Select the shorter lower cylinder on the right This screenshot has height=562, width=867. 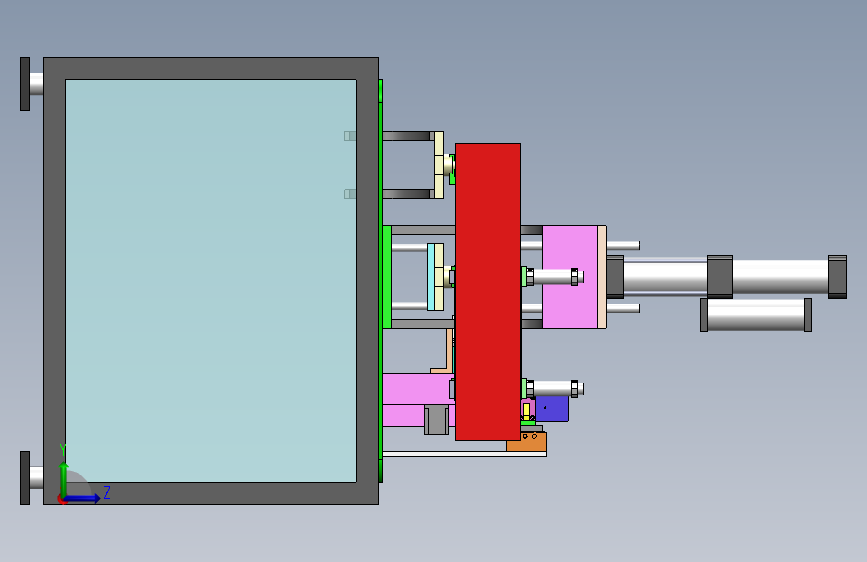[x=756, y=315]
